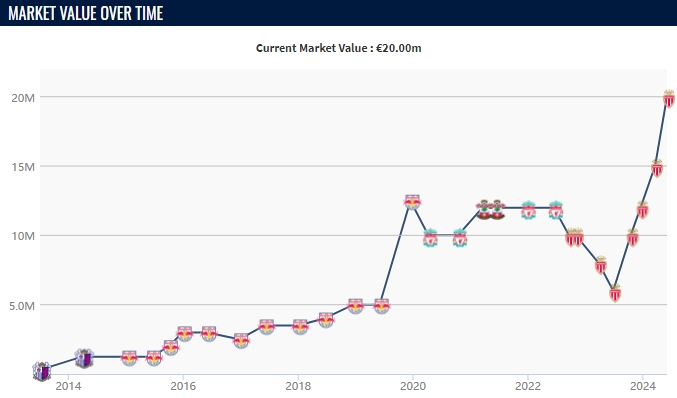677x398 pixels.
Task: Click the 20M y-axis label
Action: (23, 98)
